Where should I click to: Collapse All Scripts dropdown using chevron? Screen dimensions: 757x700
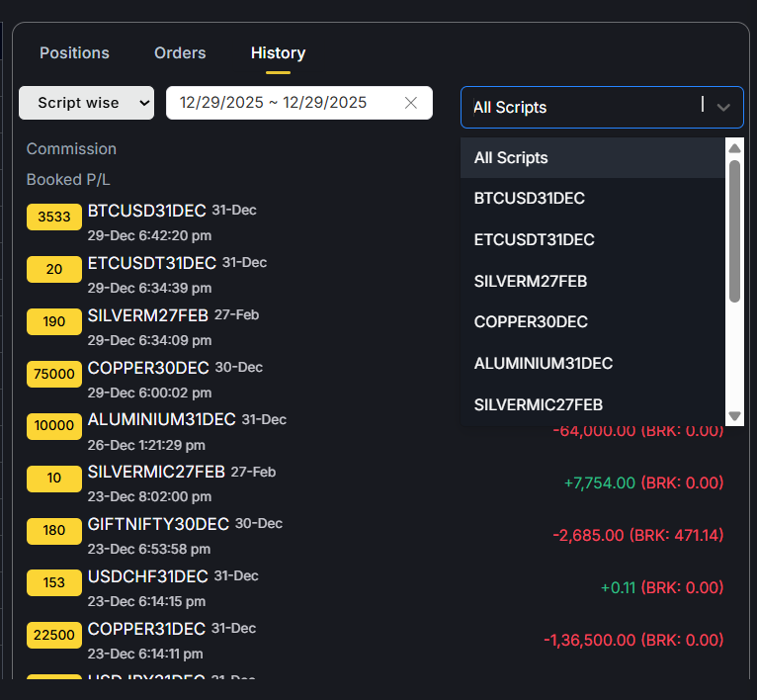(x=724, y=107)
